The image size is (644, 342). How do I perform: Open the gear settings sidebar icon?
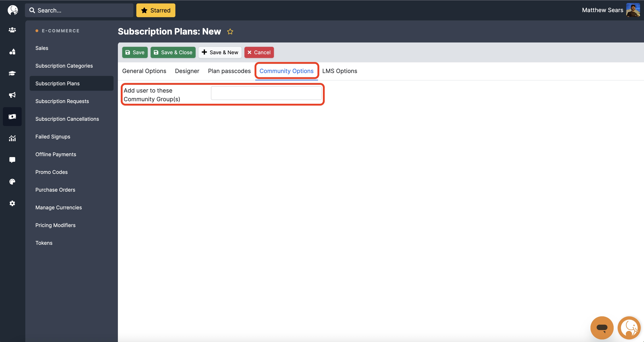12,203
